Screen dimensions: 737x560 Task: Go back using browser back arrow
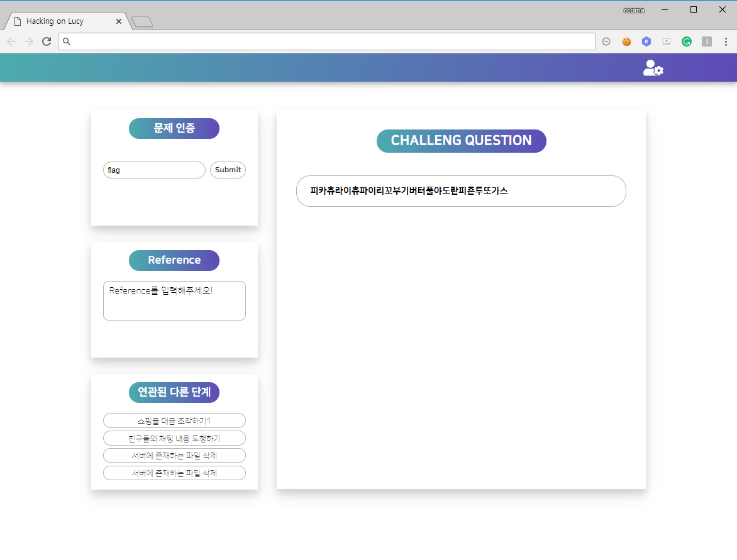11,41
